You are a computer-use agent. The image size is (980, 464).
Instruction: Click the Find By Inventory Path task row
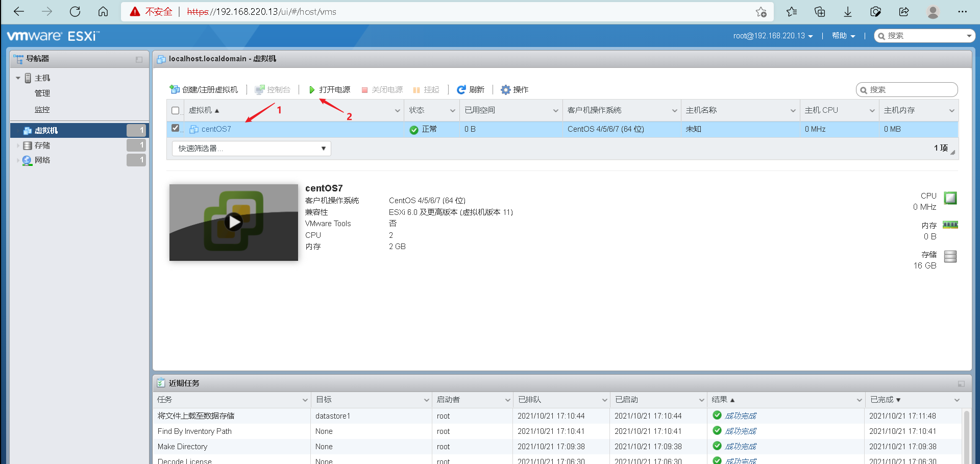tap(557, 431)
